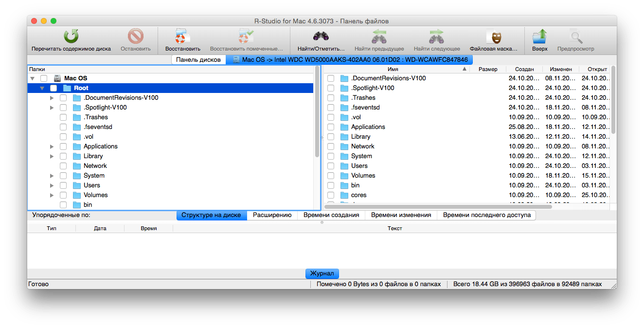Click .fseventsd folder icon in left tree
Viewport: 644px width, 328px height.
coord(77,127)
